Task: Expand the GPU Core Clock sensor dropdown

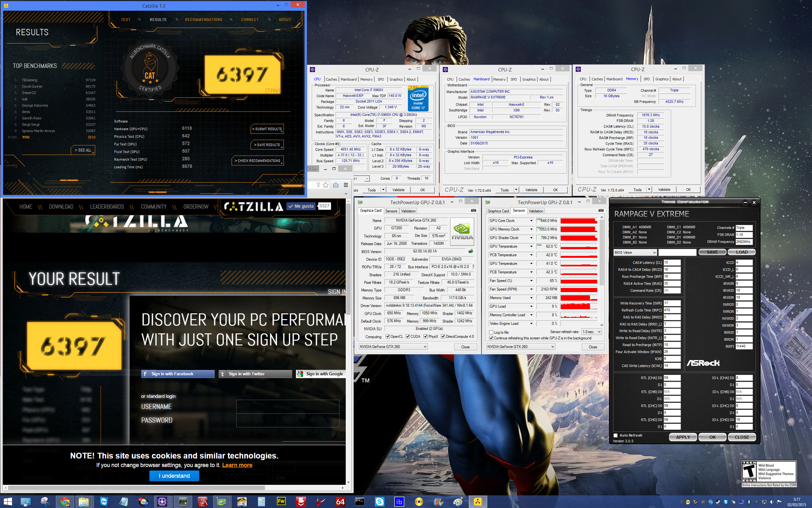Action: pos(531,221)
